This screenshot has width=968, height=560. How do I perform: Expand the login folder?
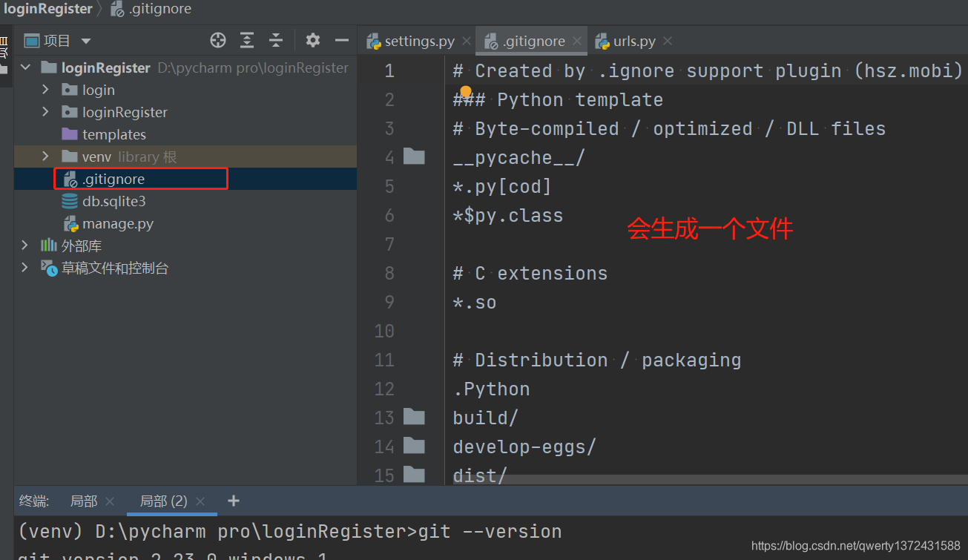tap(45, 90)
